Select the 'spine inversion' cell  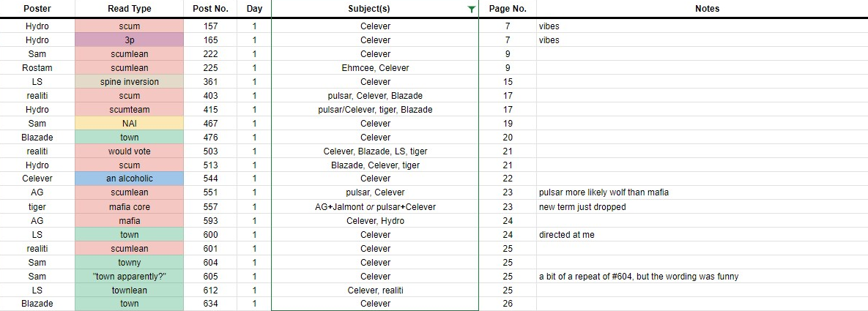point(129,82)
